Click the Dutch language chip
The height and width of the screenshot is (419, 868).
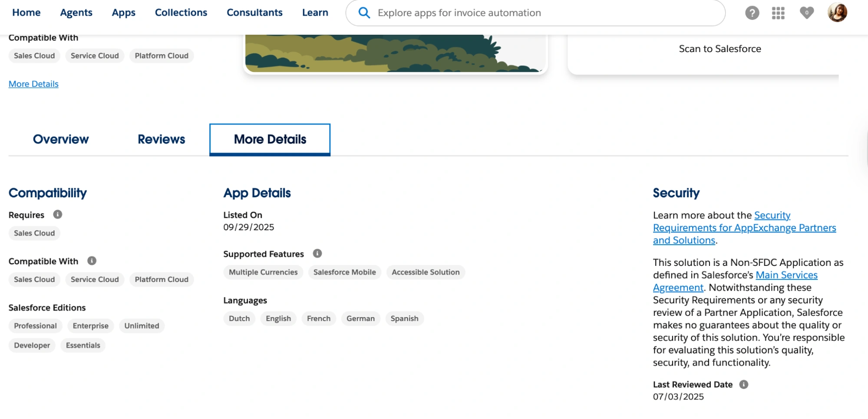(x=239, y=318)
